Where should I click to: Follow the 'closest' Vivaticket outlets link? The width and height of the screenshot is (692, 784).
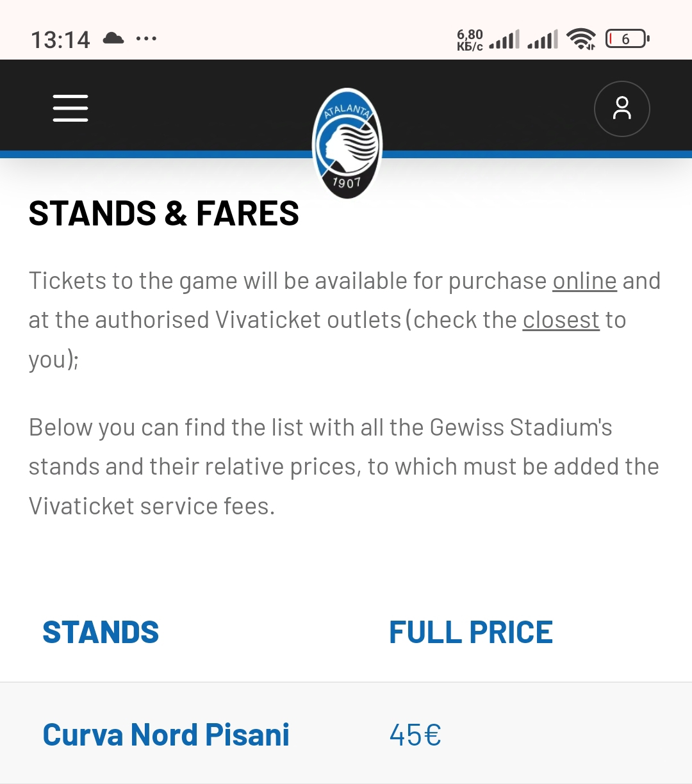coord(561,320)
